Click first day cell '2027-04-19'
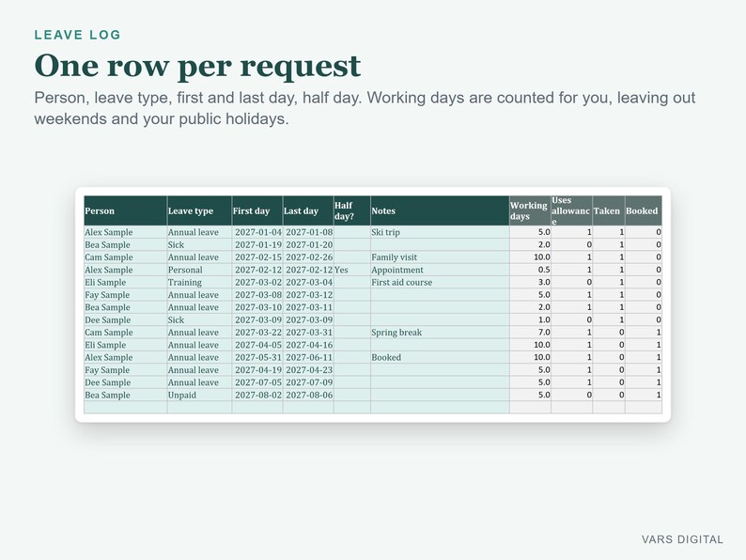 (x=257, y=369)
